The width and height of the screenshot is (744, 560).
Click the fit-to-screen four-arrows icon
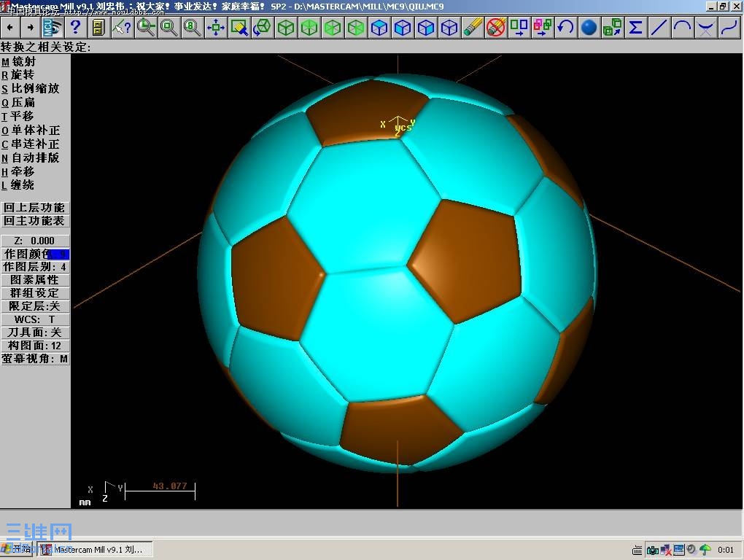tap(216, 28)
